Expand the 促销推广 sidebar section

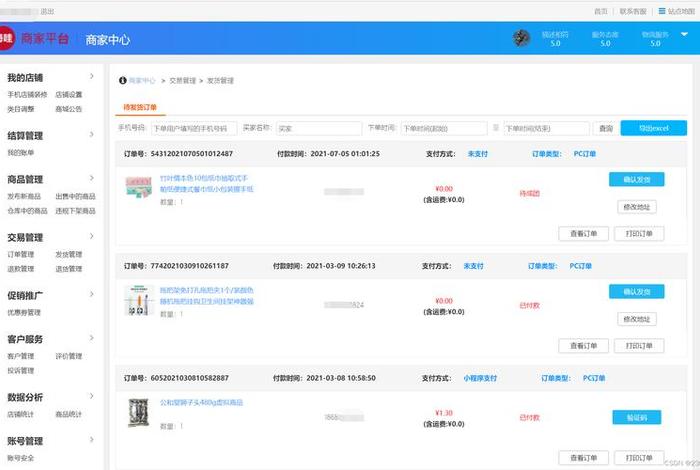[x=91, y=294]
